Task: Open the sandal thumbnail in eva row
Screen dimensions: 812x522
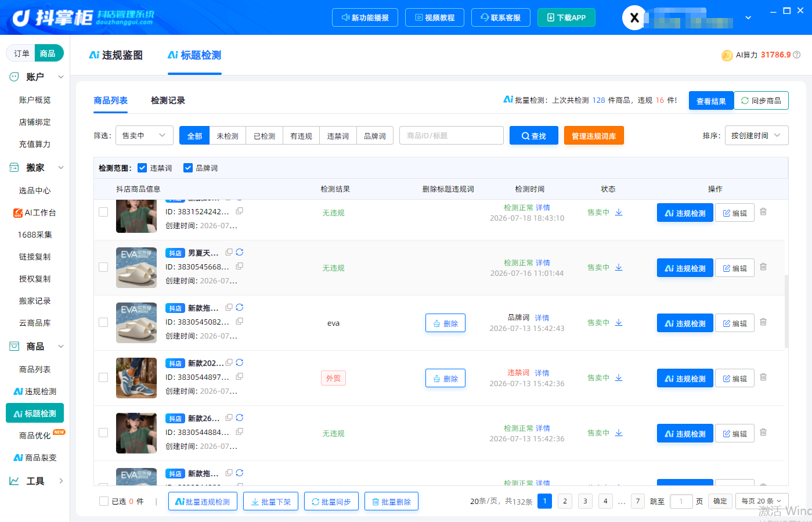Action: coord(136,323)
